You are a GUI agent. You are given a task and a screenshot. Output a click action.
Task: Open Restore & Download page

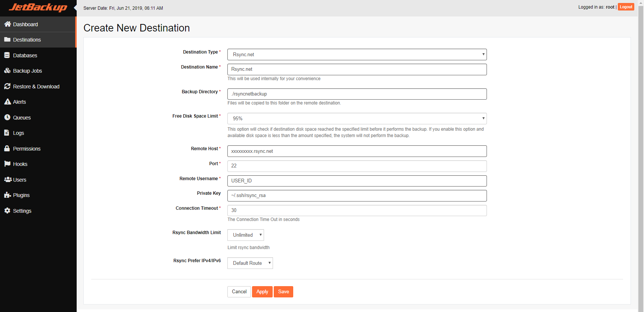coord(38,87)
